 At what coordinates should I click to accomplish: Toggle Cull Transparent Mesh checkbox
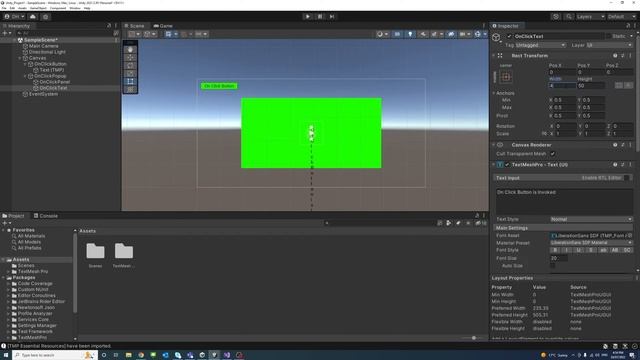point(552,154)
